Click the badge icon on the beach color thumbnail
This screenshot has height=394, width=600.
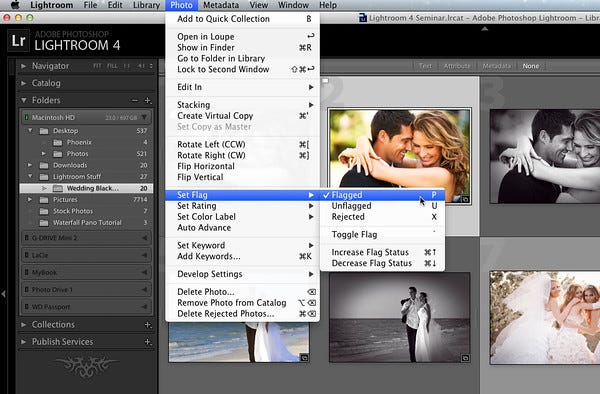(x=304, y=358)
